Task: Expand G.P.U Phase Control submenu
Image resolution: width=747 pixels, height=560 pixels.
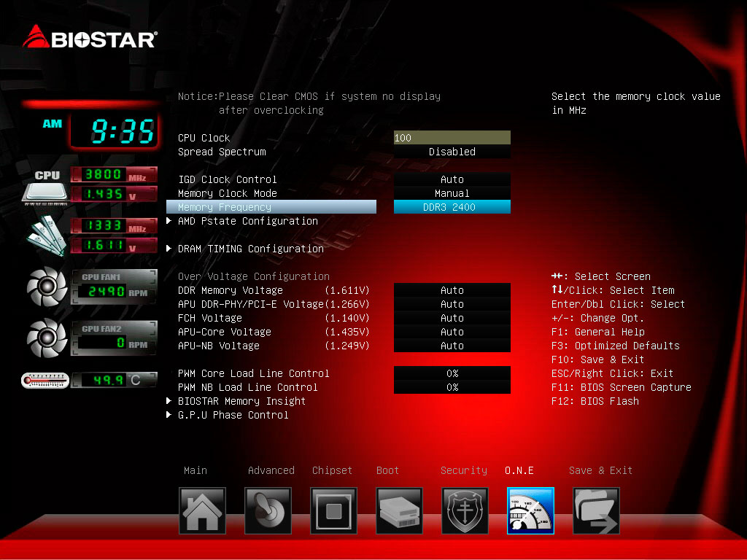Action: coord(233,415)
